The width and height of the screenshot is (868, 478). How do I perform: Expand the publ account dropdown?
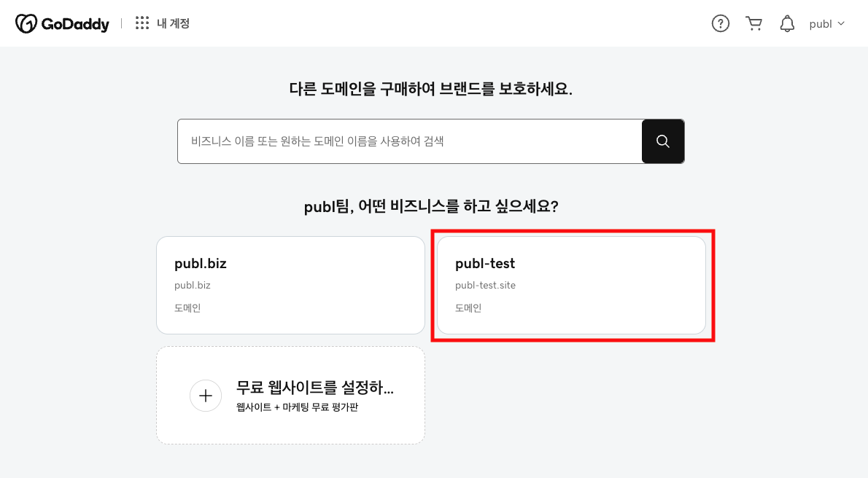826,23
